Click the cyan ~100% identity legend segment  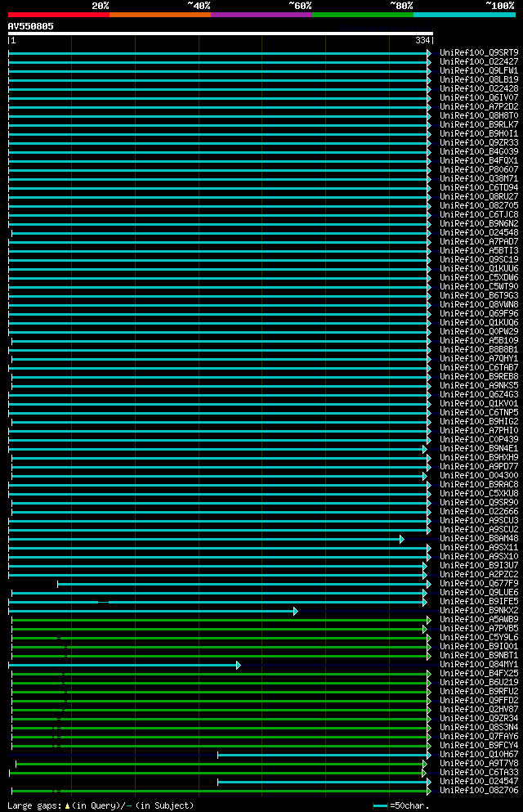(x=464, y=15)
